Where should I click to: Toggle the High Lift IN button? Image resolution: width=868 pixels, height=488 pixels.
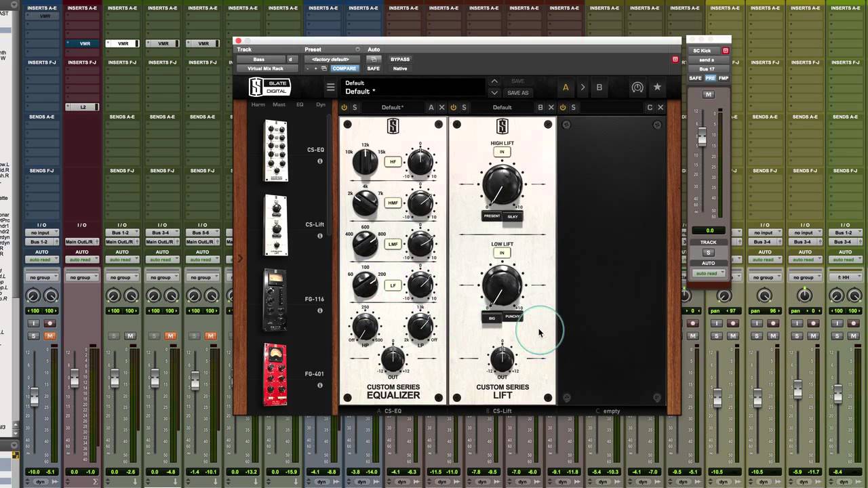(502, 152)
